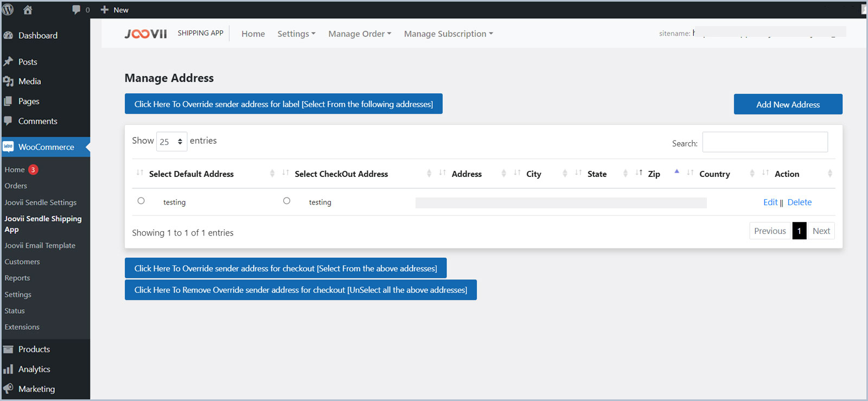Open the comments bubble icon in admin bar

tap(76, 10)
